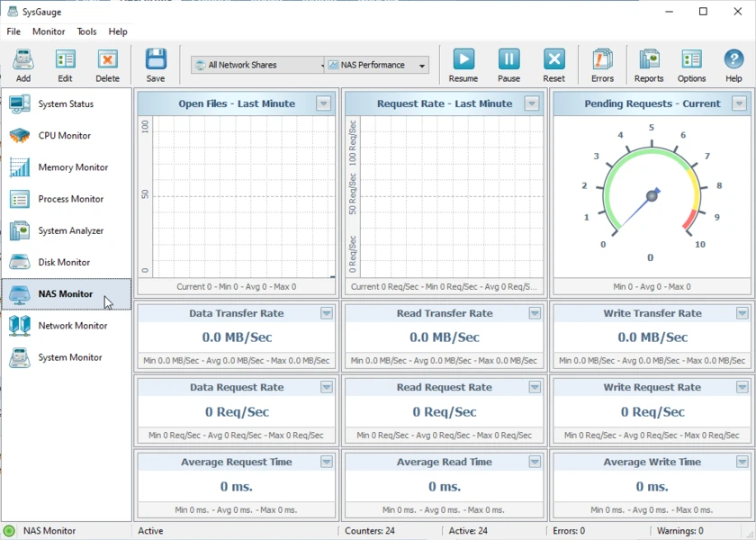Open System Monitor in the sidebar
Screen dimensions: 756x540
click(x=67, y=358)
